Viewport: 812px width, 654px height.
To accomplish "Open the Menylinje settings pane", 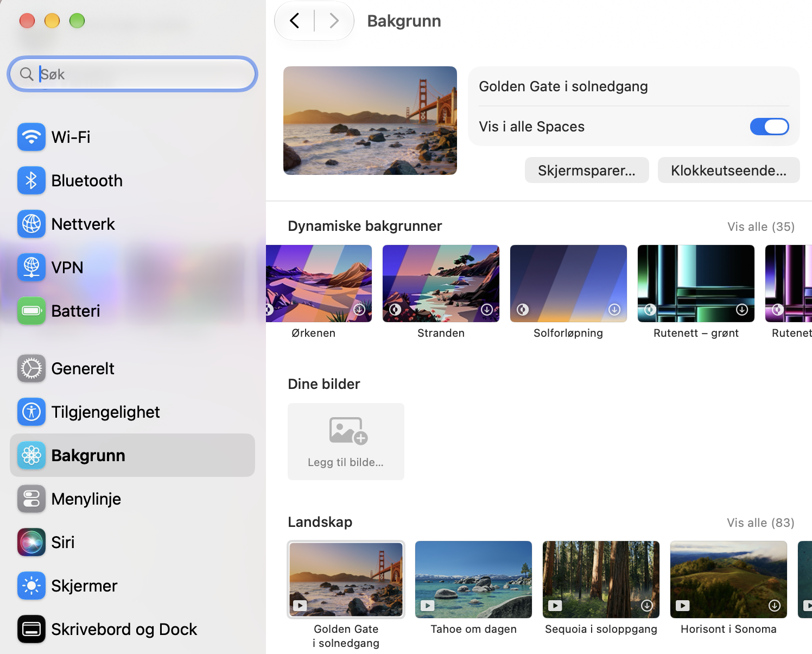I will pos(132,499).
